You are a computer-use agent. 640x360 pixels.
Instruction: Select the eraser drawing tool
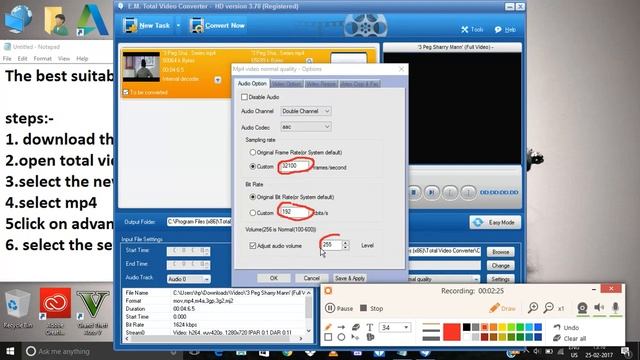[356, 327]
